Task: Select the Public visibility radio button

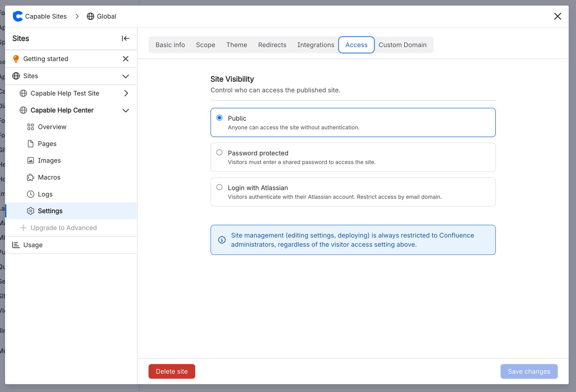Action: (219, 118)
